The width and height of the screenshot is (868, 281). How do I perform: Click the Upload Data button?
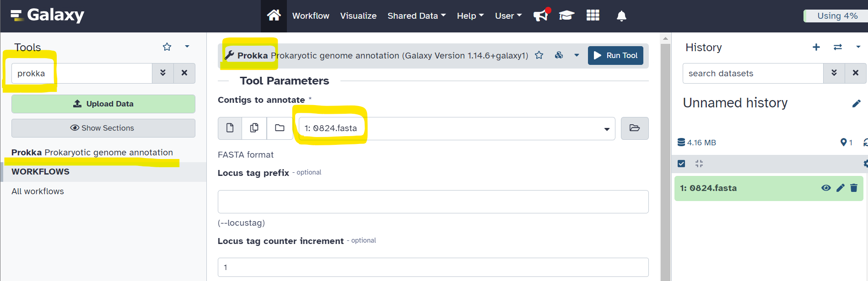(103, 104)
